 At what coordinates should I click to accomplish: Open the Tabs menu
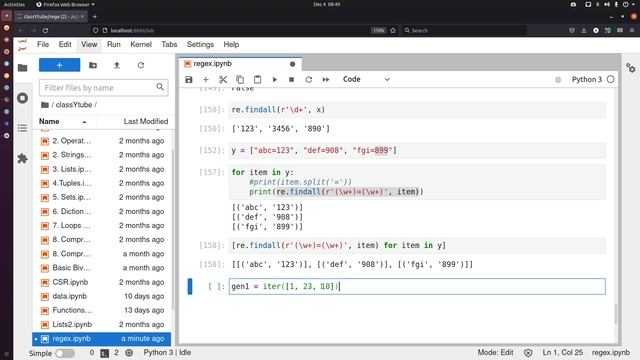(169, 44)
